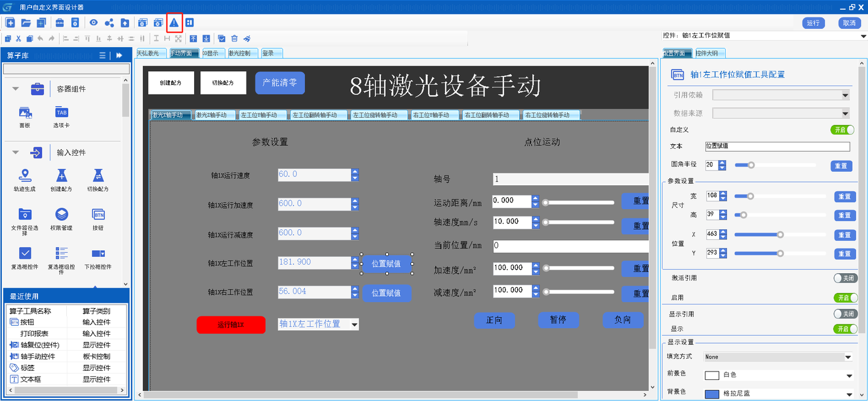Collapse 算子库 panel with double-arrow icon
Image resolution: width=868 pixels, height=401 pixels.
point(119,55)
